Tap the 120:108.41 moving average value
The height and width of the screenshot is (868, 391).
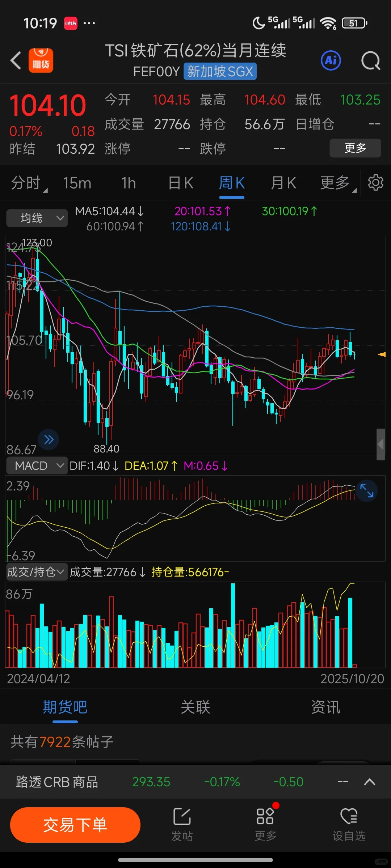tap(201, 227)
